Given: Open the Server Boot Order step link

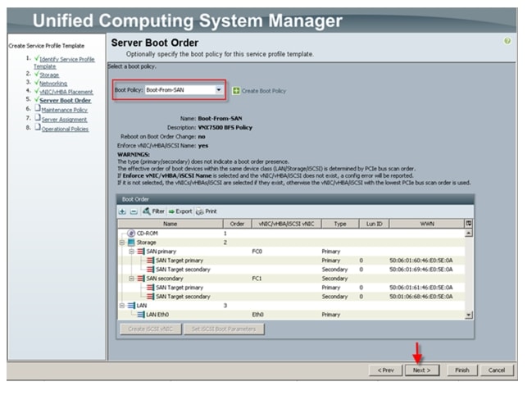Looking at the screenshot, I should pyautogui.click(x=65, y=100).
